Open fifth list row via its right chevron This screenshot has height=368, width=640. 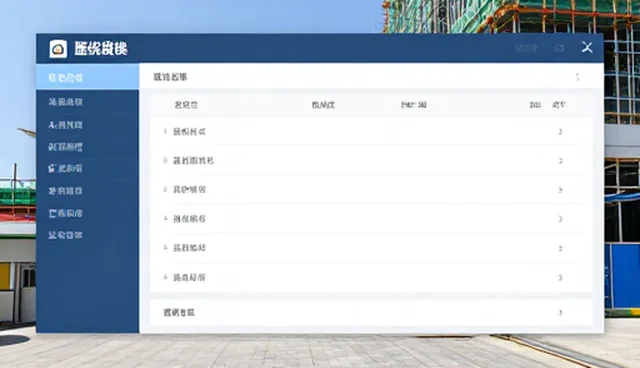(x=560, y=248)
